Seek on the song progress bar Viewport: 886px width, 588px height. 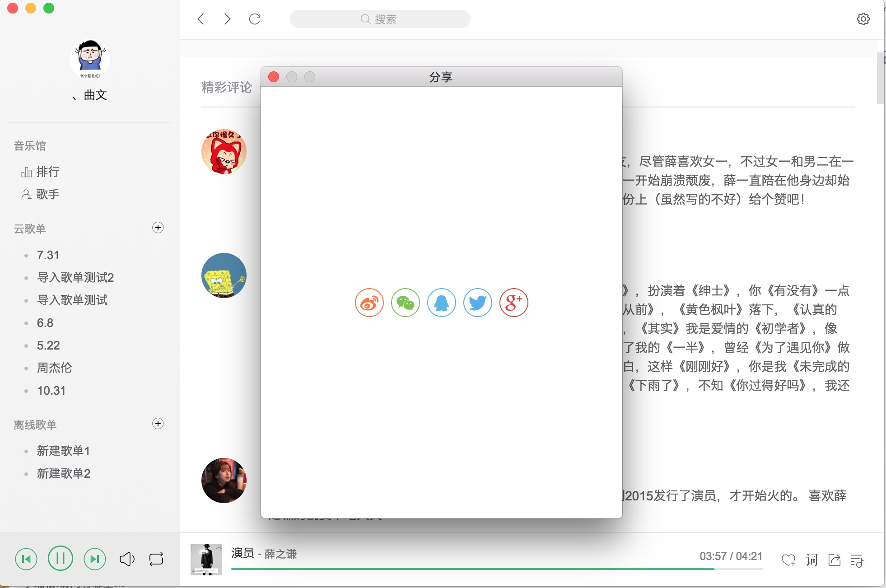pyautogui.click(x=497, y=569)
